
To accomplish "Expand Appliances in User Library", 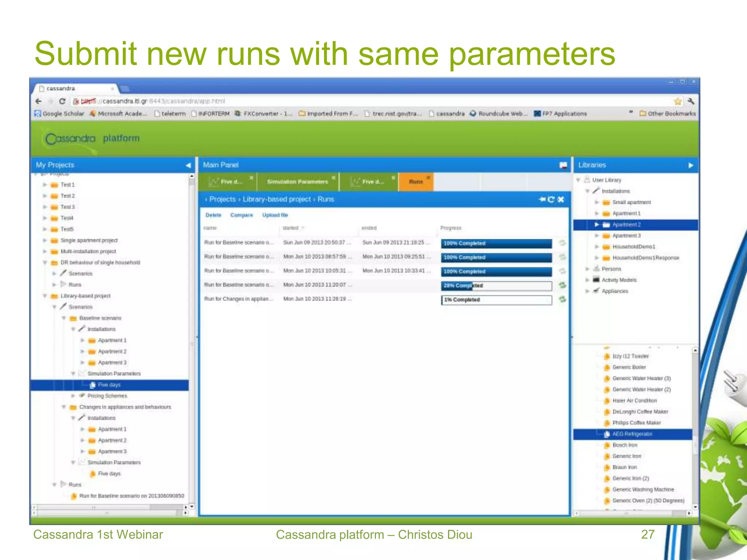I will (587, 291).
